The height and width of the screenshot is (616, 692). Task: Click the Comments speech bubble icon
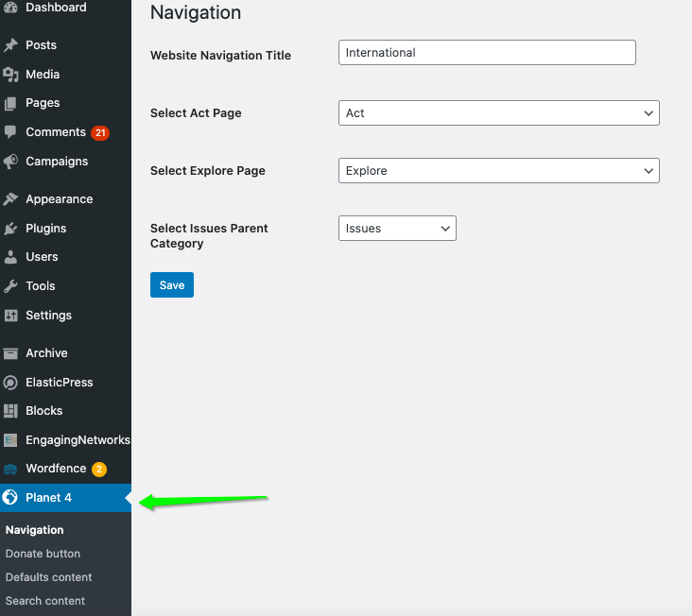click(10, 132)
